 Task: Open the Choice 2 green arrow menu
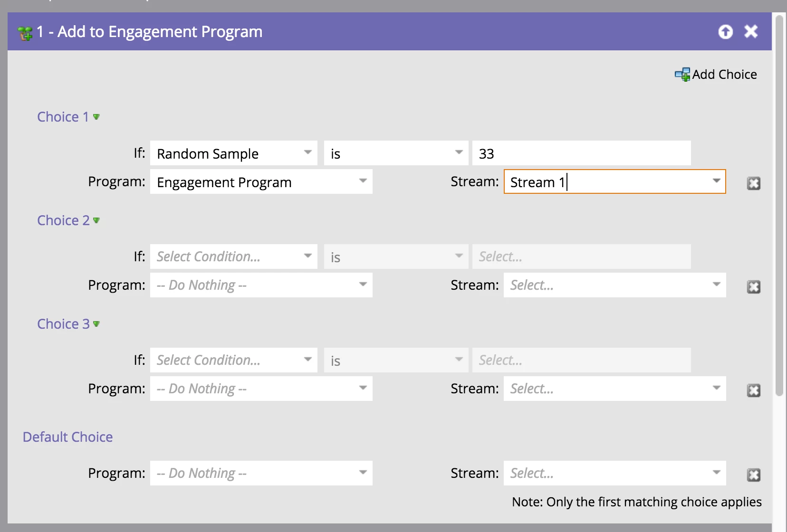(96, 220)
